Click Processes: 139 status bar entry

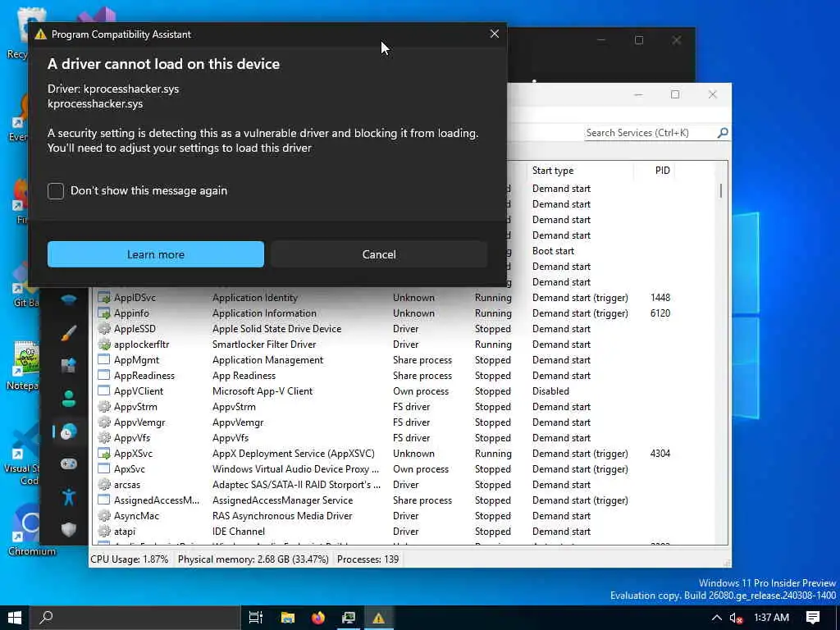[367, 559]
